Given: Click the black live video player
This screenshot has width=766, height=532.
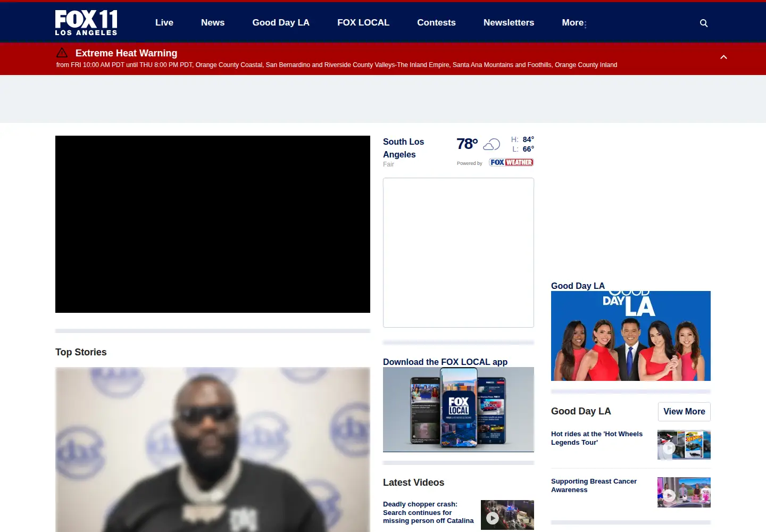Looking at the screenshot, I should tap(213, 224).
